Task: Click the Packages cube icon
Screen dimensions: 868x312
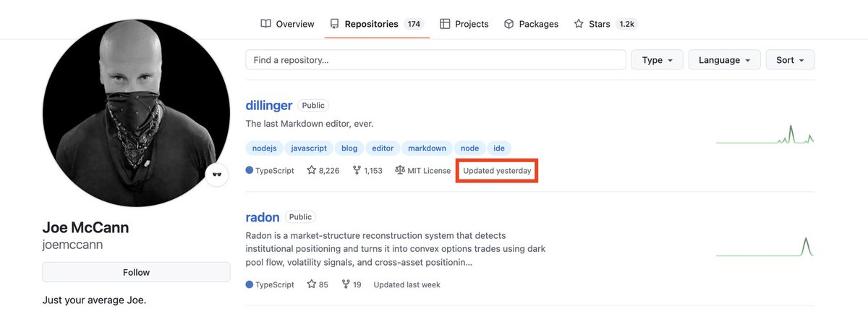Action: click(x=509, y=24)
